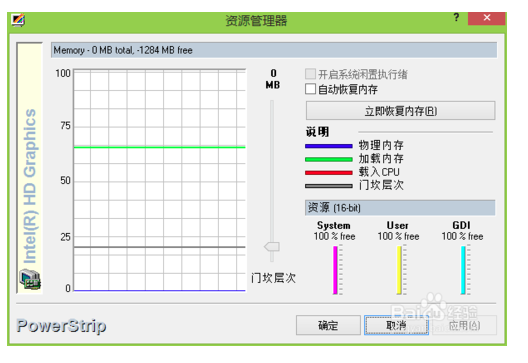Viewport: 528px width, 363px height.
Task: Click the green 加载内存 legend color line
Action: tap(329, 159)
